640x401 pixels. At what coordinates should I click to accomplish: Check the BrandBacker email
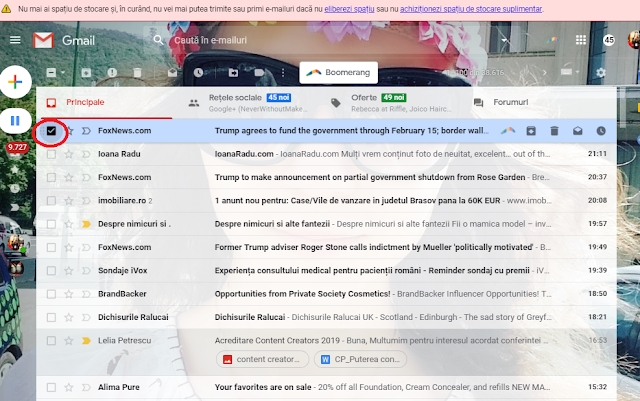(51, 294)
